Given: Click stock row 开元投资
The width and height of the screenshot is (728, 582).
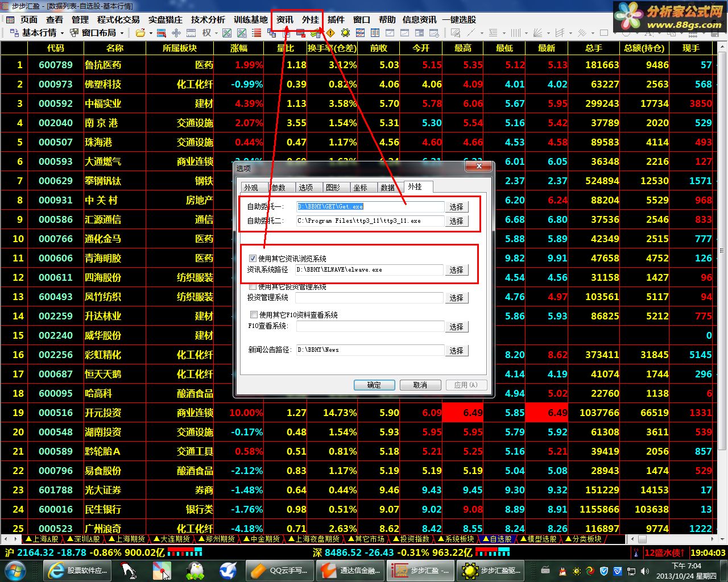Looking at the screenshot, I should coord(359,413).
